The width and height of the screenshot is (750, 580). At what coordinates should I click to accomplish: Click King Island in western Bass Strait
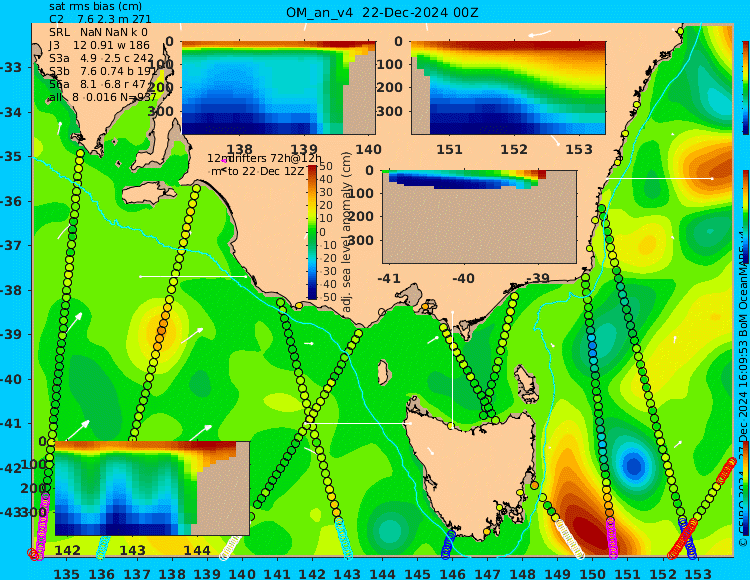click(383, 372)
